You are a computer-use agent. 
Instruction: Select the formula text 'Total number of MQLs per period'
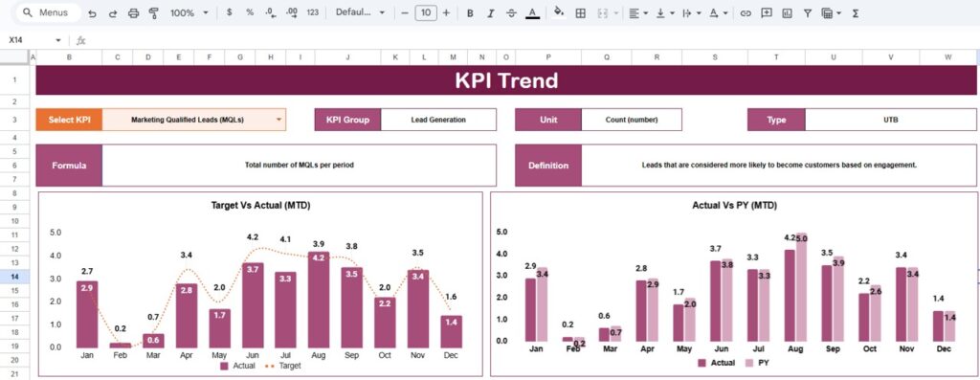pyautogui.click(x=299, y=165)
